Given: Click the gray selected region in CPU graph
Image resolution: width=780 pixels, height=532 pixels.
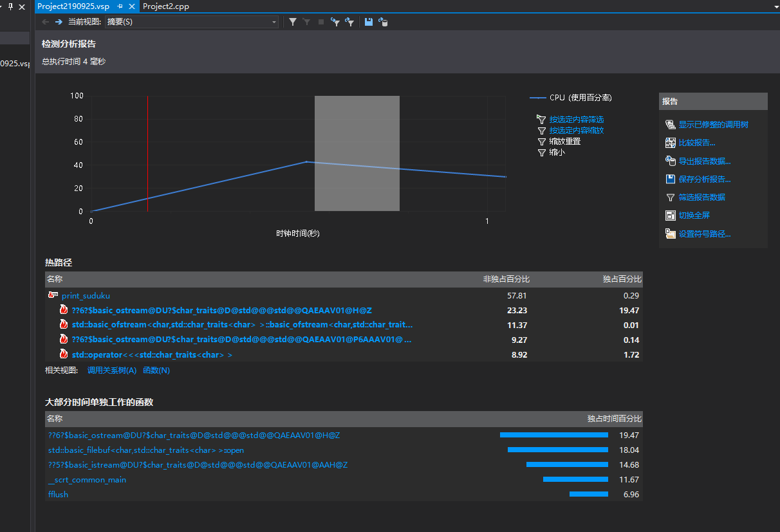Looking at the screenshot, I should [x=357, y=153].
